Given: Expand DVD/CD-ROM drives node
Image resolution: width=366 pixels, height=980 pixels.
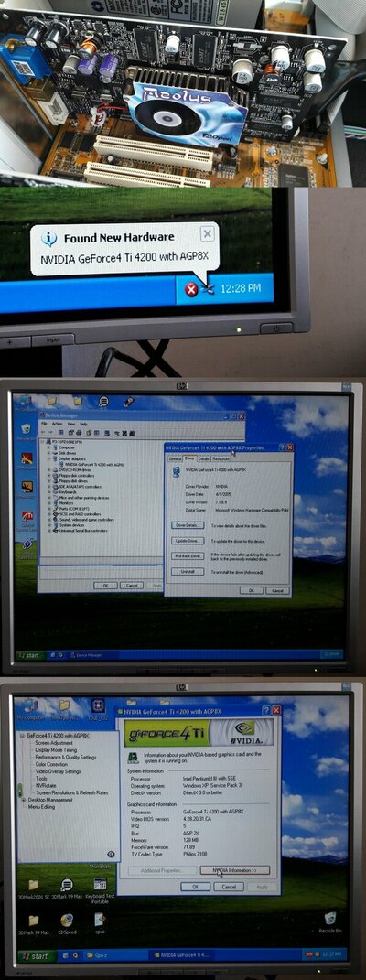Looking at the screenshot, I should tap(48, 470).
